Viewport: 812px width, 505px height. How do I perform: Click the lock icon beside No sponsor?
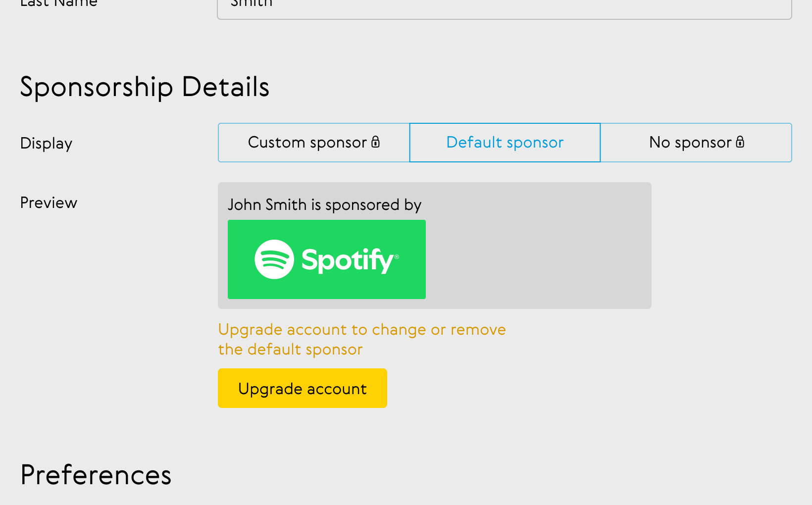(740, 142)
